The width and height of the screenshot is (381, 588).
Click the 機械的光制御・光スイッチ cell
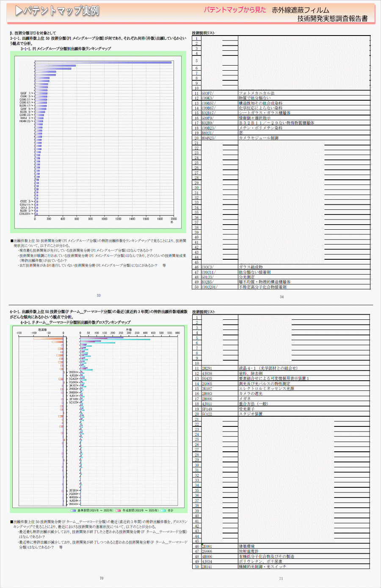point(262,566)
